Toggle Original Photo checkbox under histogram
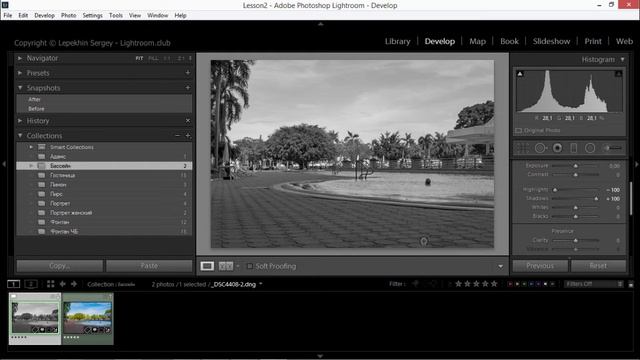The image size is (640, 360). [519, 131]
